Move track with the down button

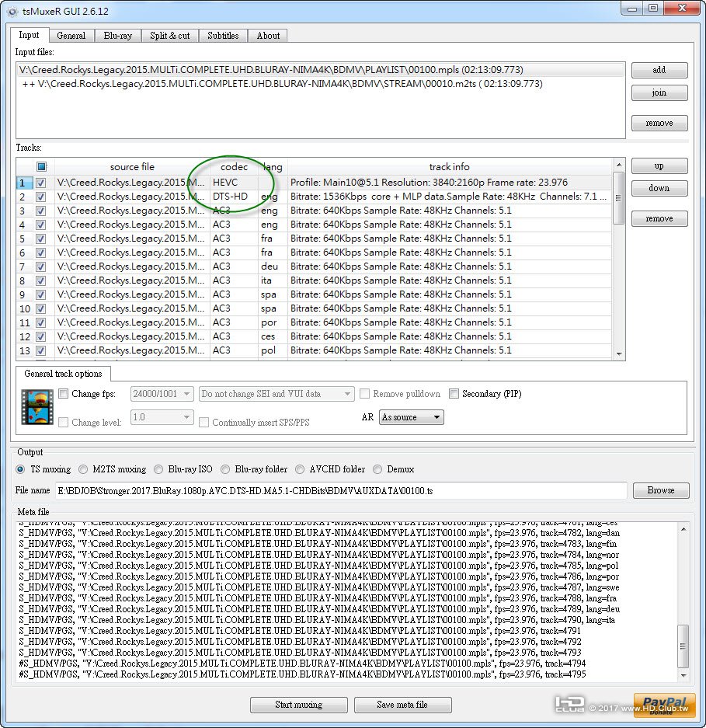click(659, 188)
